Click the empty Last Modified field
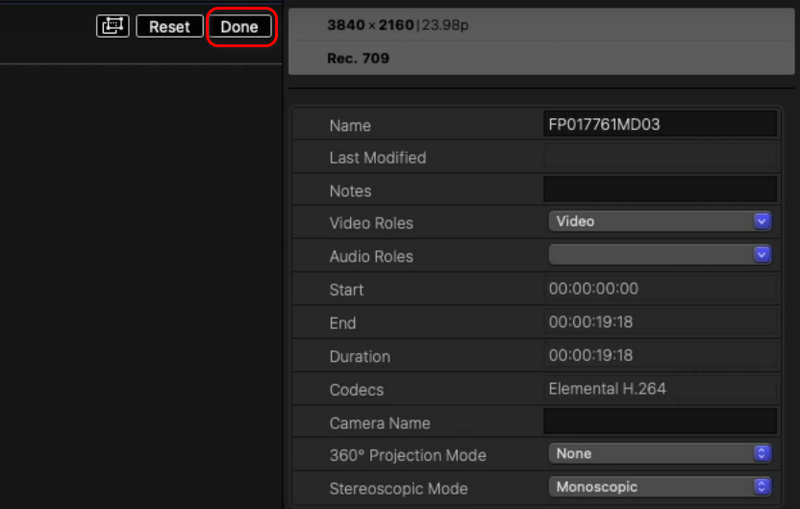 tap(660, 157)
